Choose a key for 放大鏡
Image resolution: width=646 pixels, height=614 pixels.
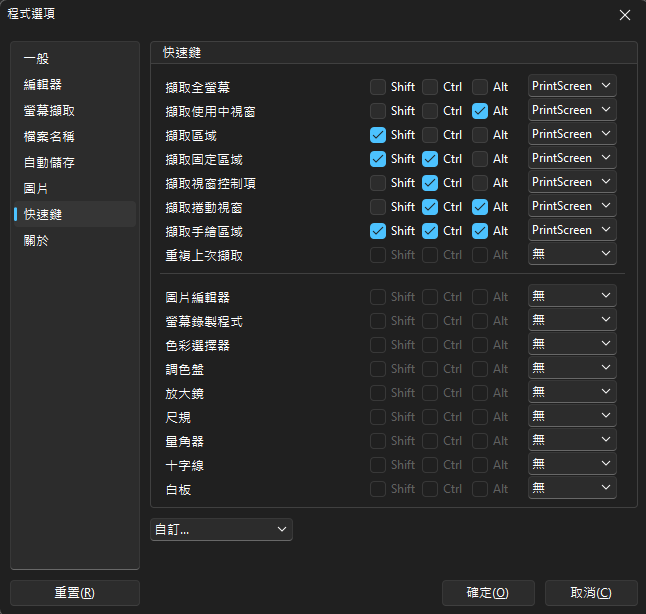pos(572,391)
